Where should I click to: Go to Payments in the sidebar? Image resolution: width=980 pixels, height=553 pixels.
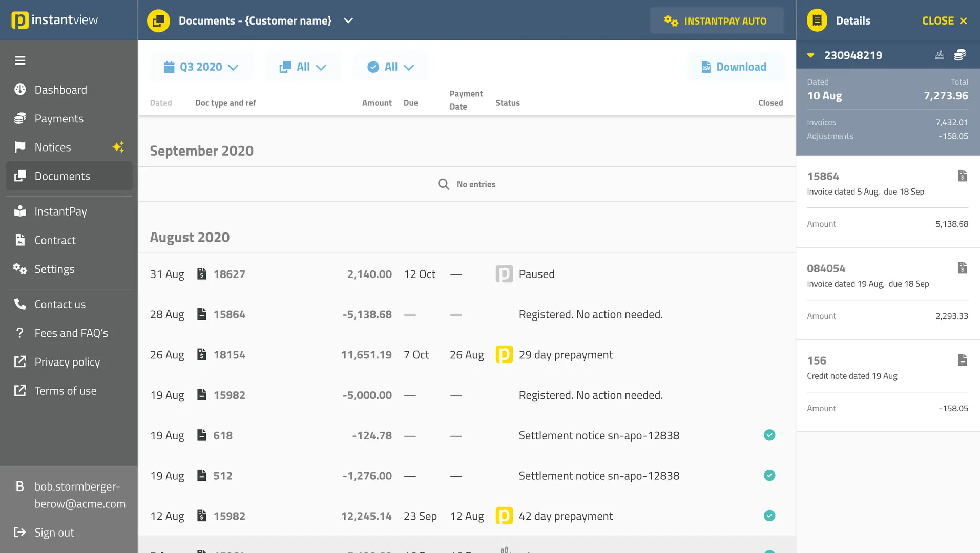click(59, 119)
